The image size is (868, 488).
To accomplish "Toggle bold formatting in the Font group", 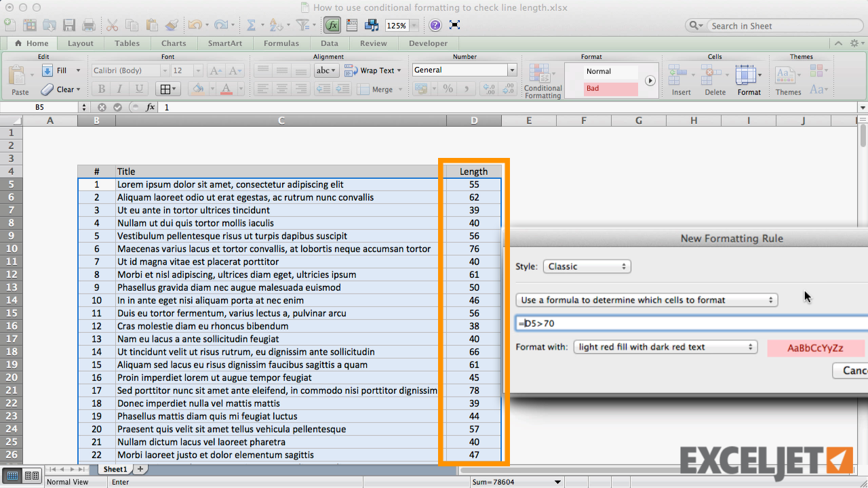I will (x=101, y=89).
